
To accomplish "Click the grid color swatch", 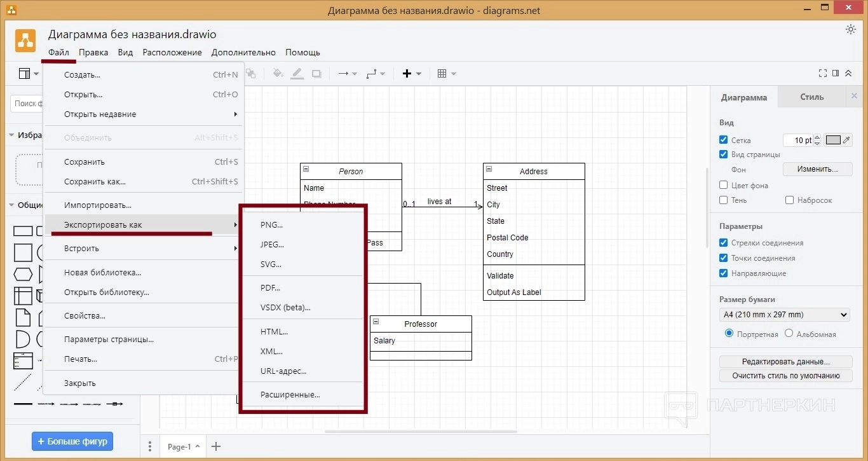I will tap(833, 141).
